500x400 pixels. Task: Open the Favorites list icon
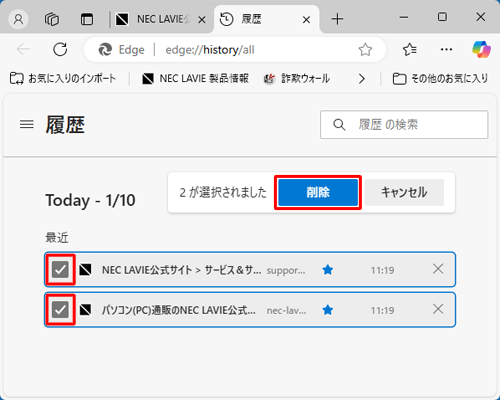[410, 50]
